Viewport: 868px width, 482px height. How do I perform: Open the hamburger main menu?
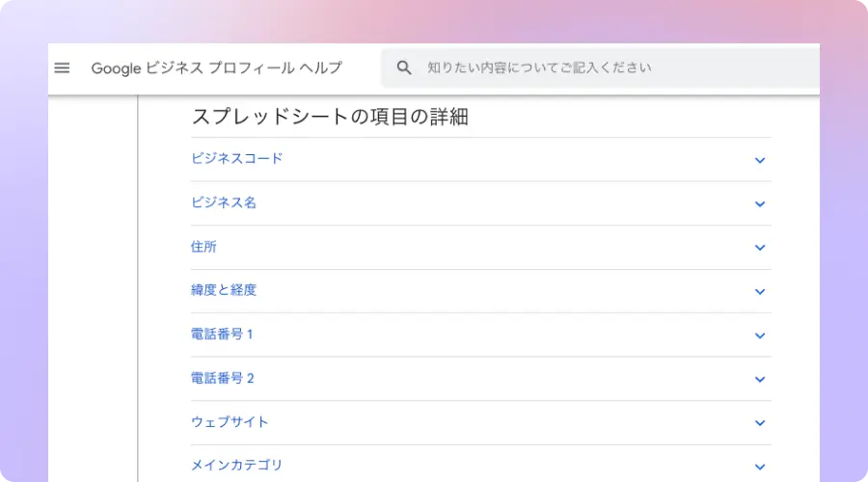(x=62, y=68)
